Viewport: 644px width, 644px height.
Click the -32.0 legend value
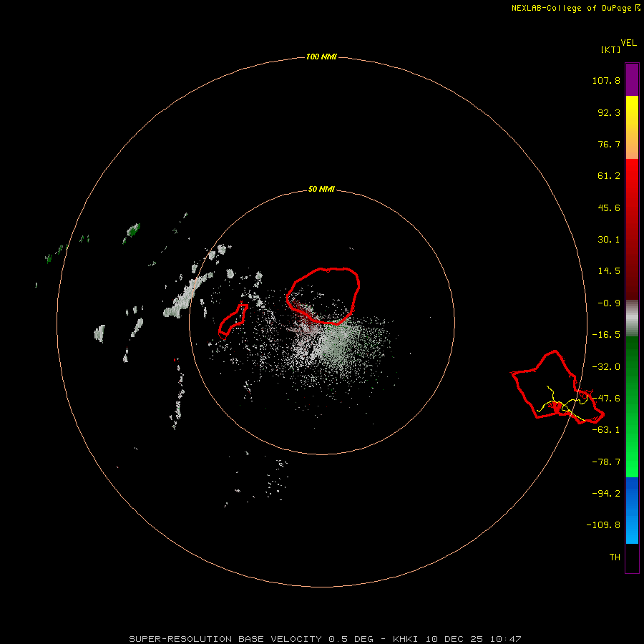[606, 367]
